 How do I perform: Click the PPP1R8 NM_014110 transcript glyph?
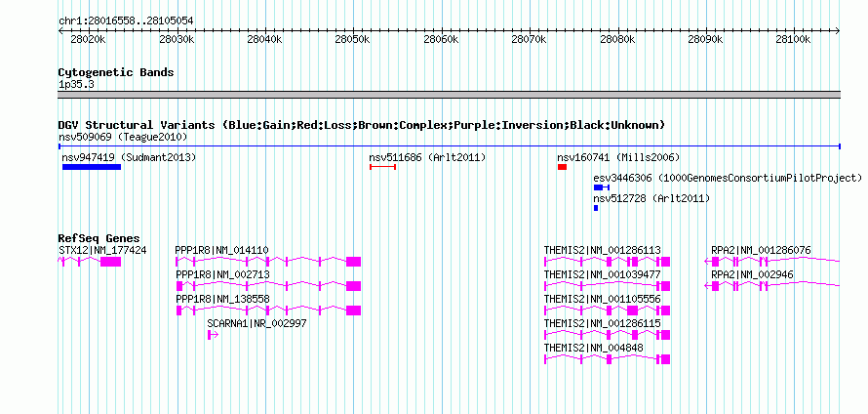point(268,262)
